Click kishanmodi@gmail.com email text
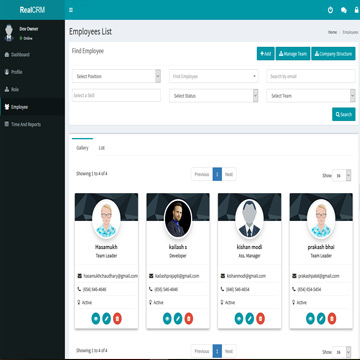The height and width of the screenshot is (360, 360). 246,276
